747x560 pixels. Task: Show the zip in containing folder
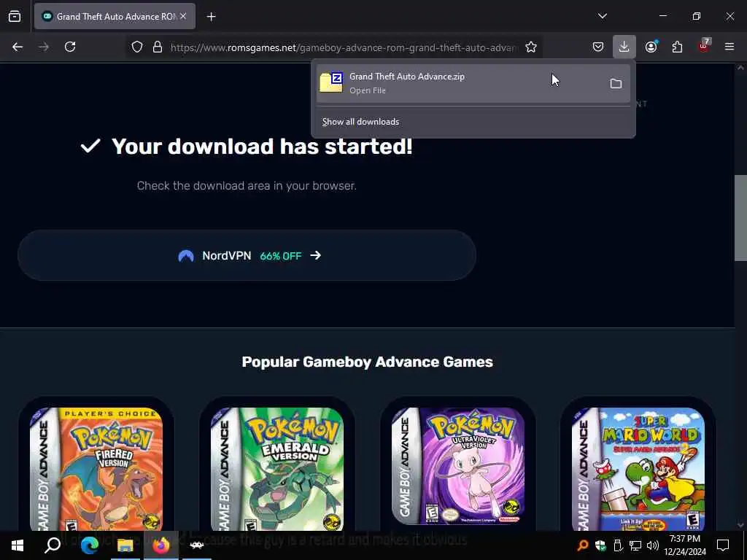point(616,84)
